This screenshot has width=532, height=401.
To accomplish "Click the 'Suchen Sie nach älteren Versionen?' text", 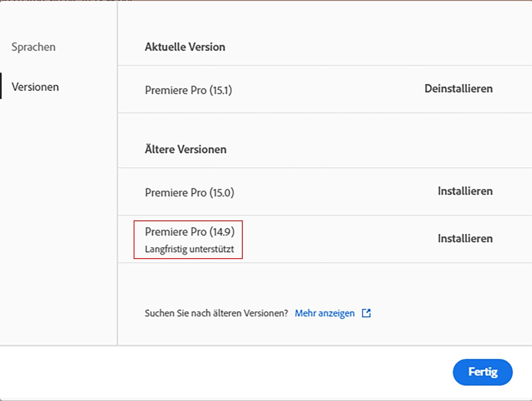I will coord(216,313).
